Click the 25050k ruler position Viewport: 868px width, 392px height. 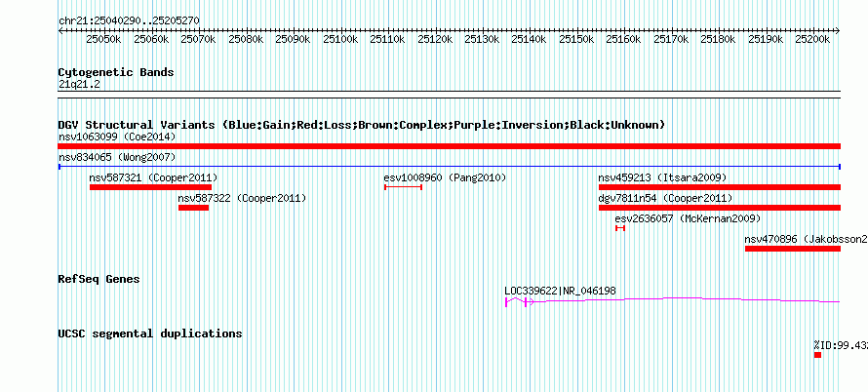[104, 39]
